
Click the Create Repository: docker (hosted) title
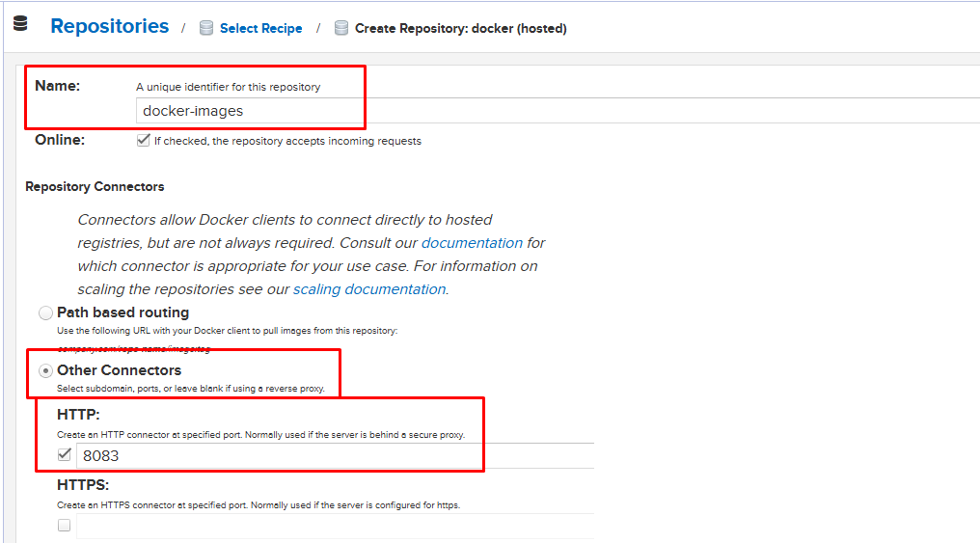460,29
